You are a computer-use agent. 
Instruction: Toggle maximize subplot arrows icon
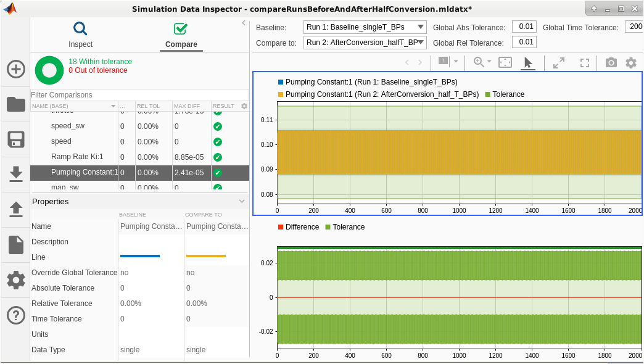559,62
